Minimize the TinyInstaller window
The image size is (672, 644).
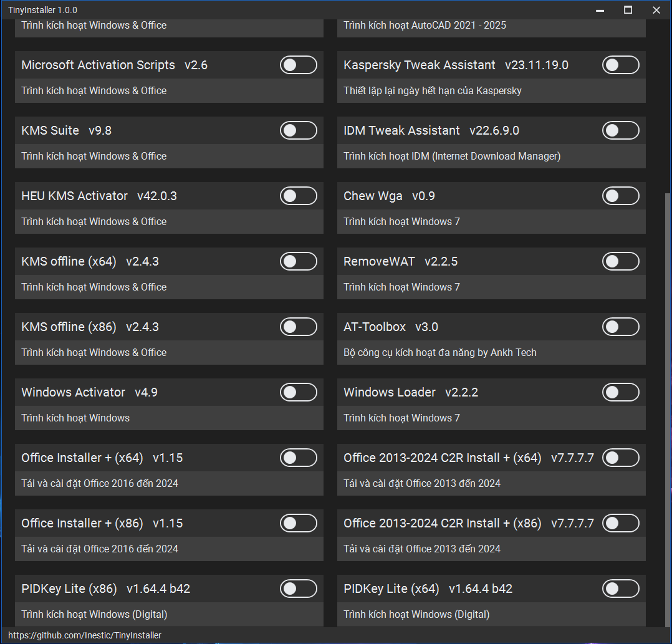pos(600,10)
